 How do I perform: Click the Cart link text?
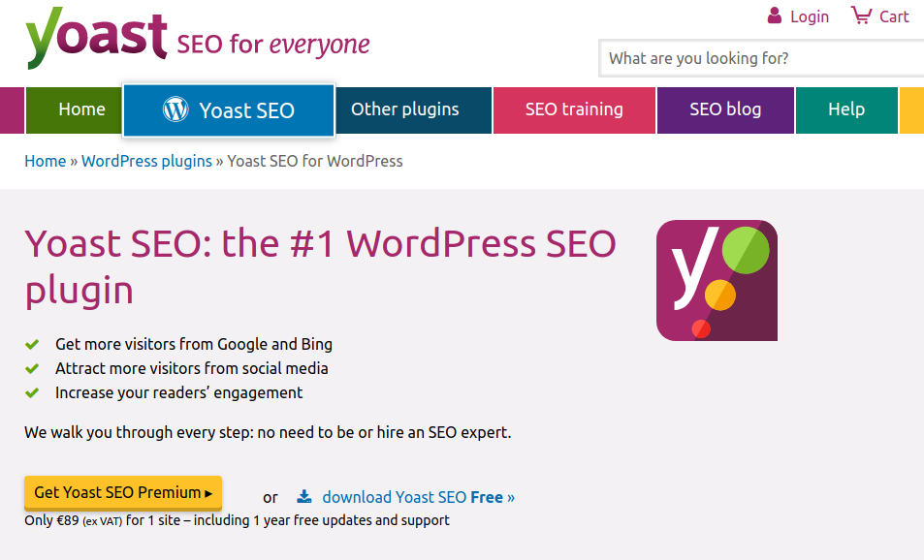pos(894,17)
